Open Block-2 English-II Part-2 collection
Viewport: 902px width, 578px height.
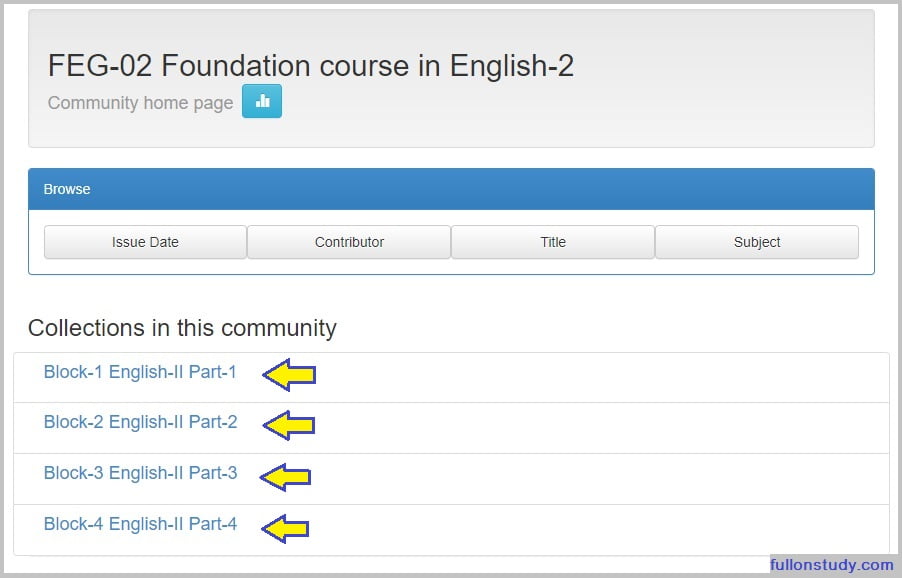140,422
